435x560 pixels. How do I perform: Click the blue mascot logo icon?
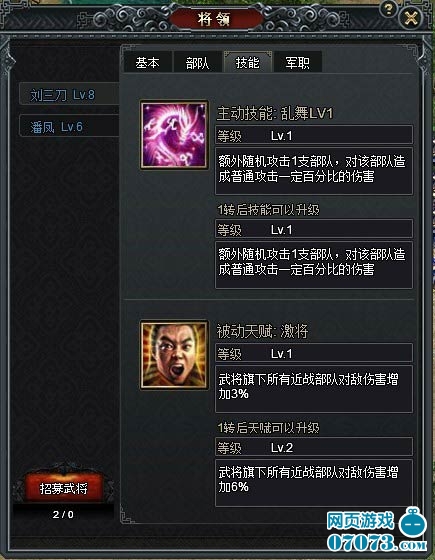pos(413,523)
